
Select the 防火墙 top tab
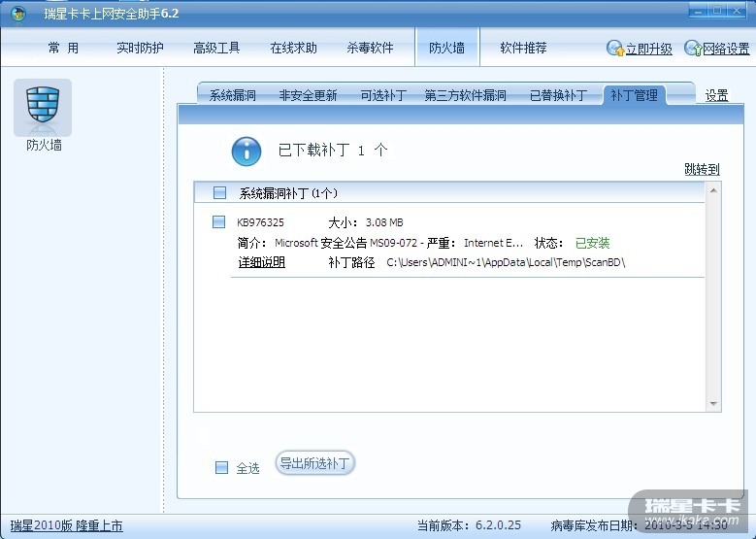point(447,48)
